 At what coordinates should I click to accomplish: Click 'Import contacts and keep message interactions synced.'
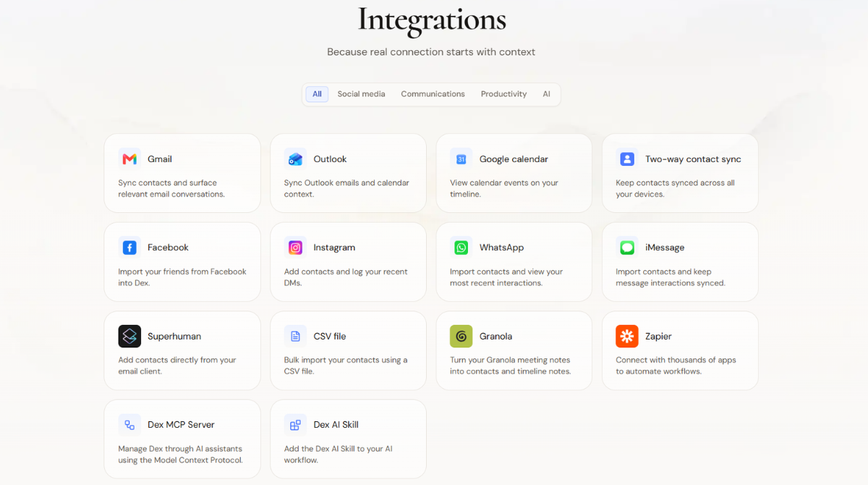point(671,277)
